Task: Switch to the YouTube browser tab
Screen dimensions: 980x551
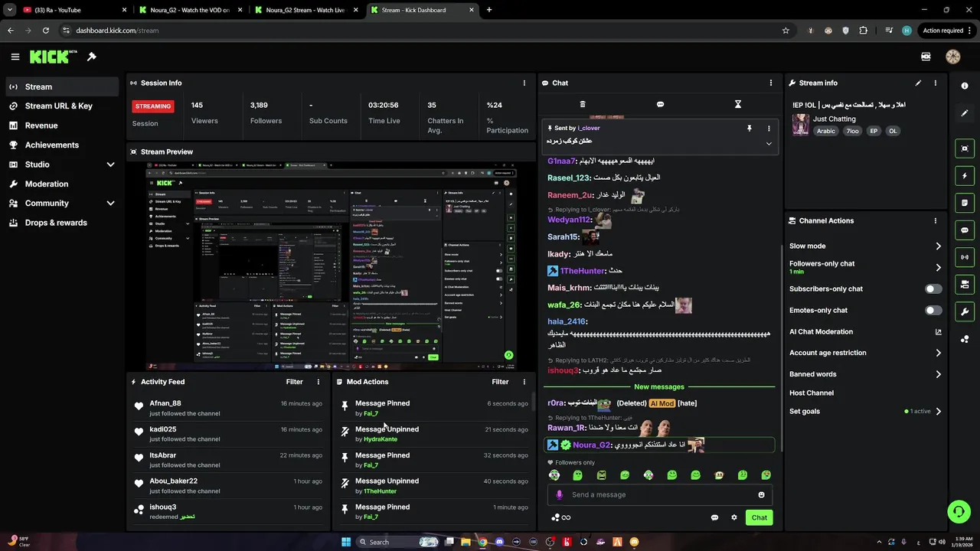Action: tap(75, 10)
